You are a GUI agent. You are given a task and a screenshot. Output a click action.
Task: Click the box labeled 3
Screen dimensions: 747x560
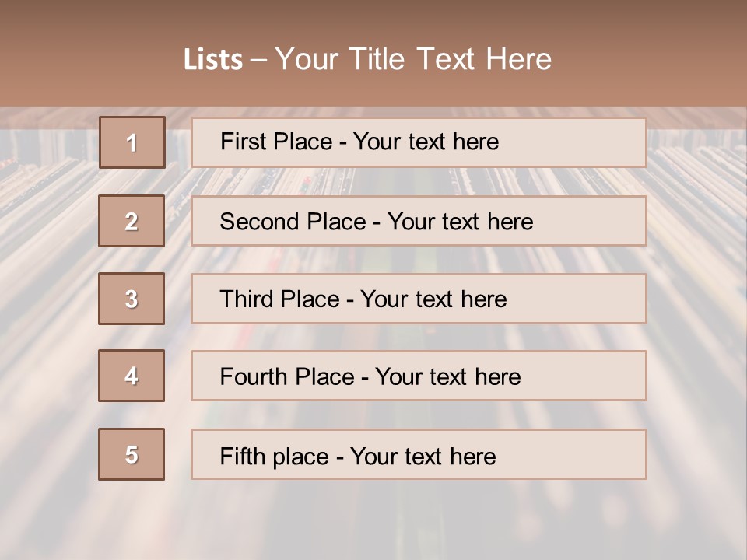[x=132, y=299]
